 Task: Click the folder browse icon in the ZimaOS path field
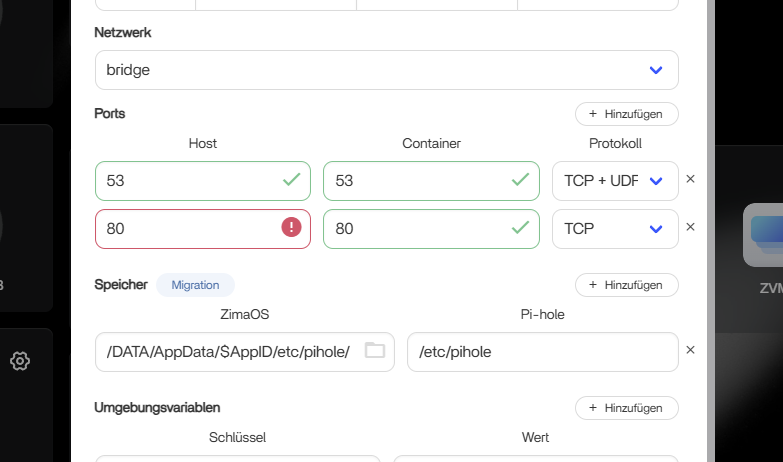click(374, 351)
